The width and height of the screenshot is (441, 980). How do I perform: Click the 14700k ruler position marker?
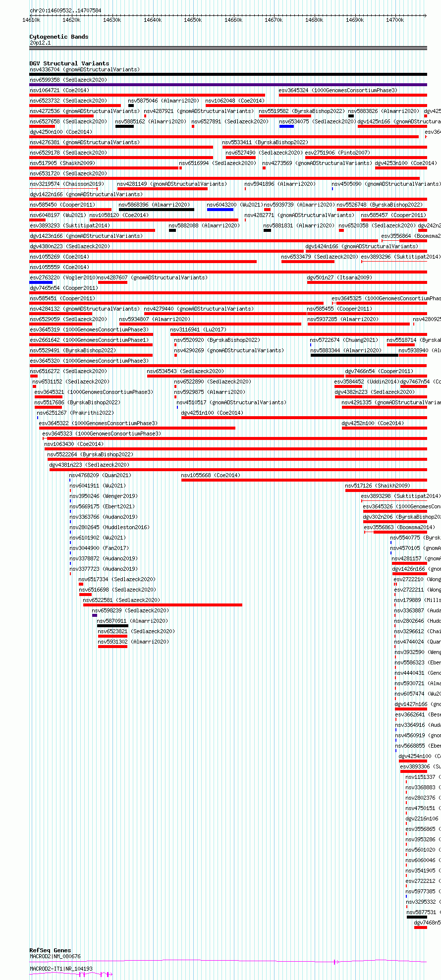tap(395, 20)
